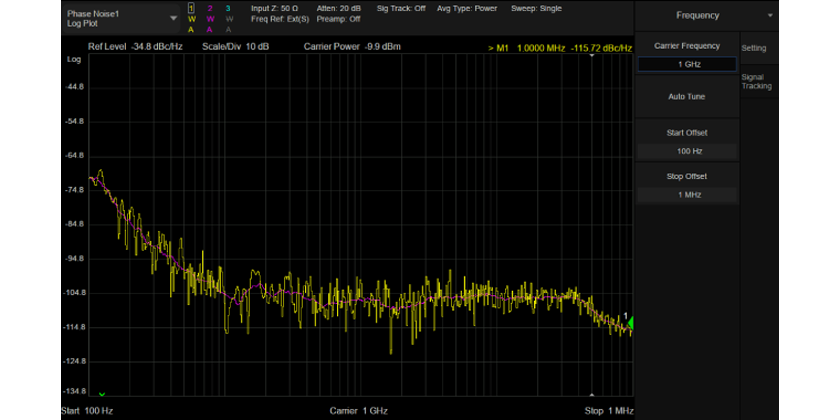
Task: Expand the Frequency menu dropdown arrow
Action: (770, 16)
